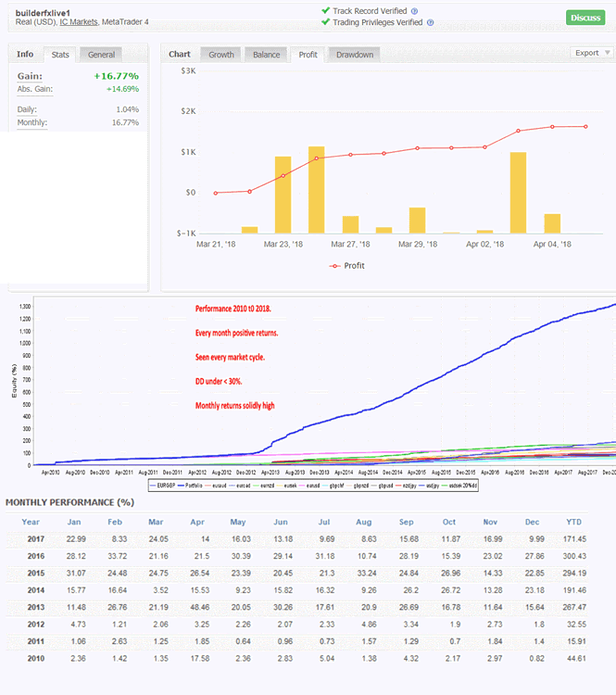
Task: Select the Stats tab in info panel
Action: pos(60,55)
